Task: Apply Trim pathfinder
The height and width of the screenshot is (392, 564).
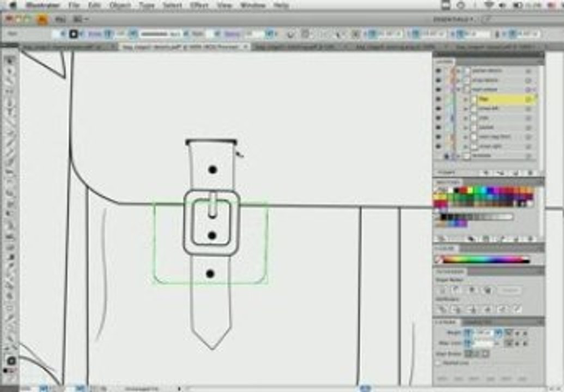Action: pos(457,309)
